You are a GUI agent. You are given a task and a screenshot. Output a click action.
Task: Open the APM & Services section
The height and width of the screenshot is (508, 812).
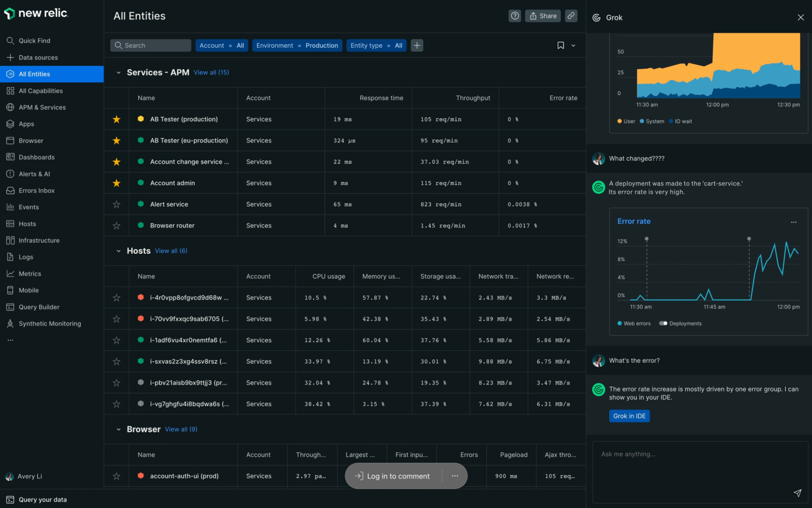click(x=42, y=107)
